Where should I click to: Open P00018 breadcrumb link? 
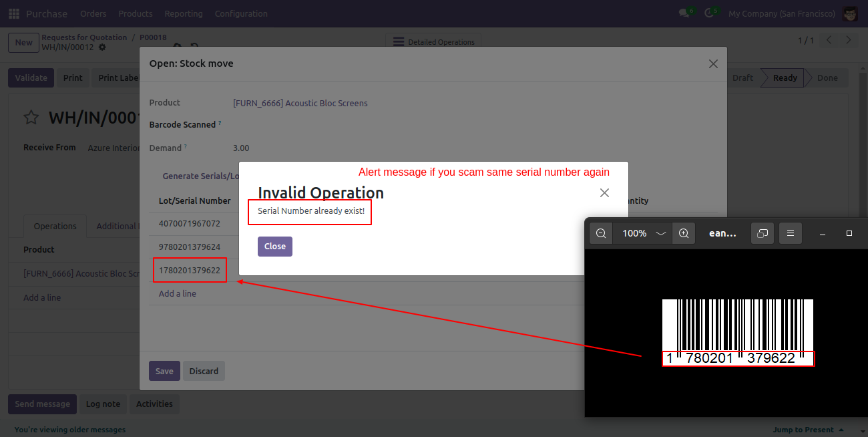coord(153,37)
